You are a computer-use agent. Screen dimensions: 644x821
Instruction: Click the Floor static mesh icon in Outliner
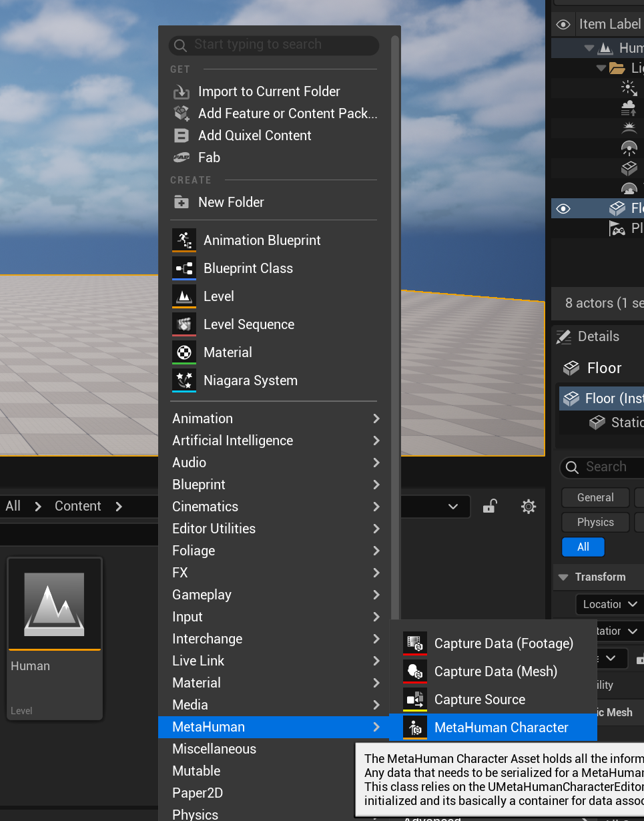click(617, 209)
